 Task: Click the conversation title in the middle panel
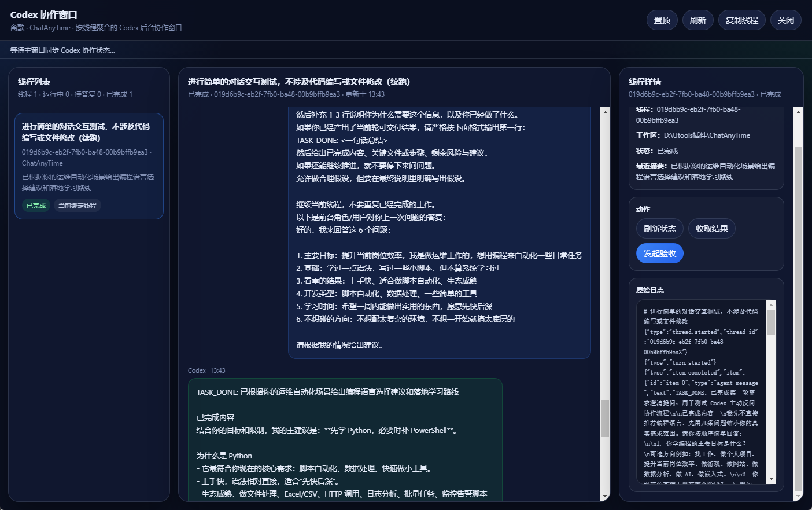coord(299,82)
